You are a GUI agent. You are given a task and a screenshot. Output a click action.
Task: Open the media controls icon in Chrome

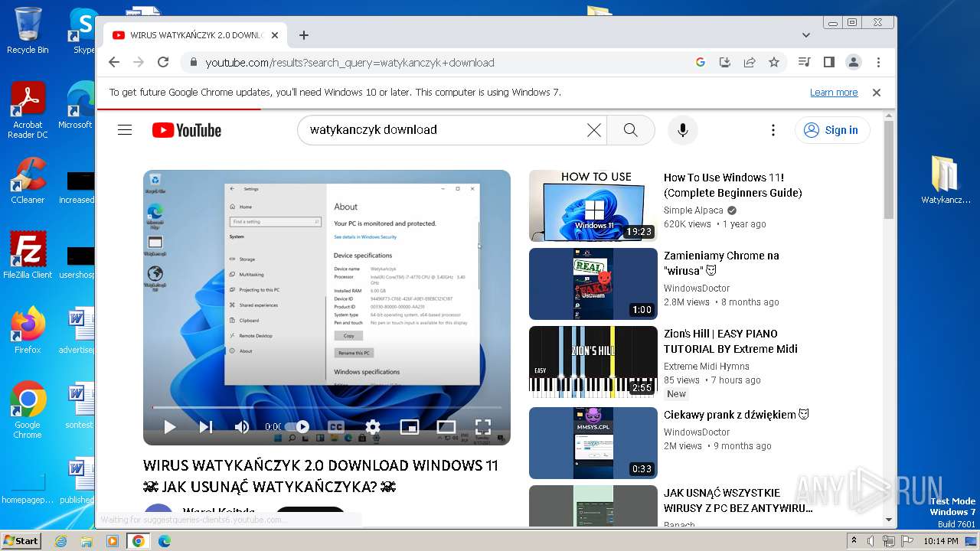(x=804, y=63)
